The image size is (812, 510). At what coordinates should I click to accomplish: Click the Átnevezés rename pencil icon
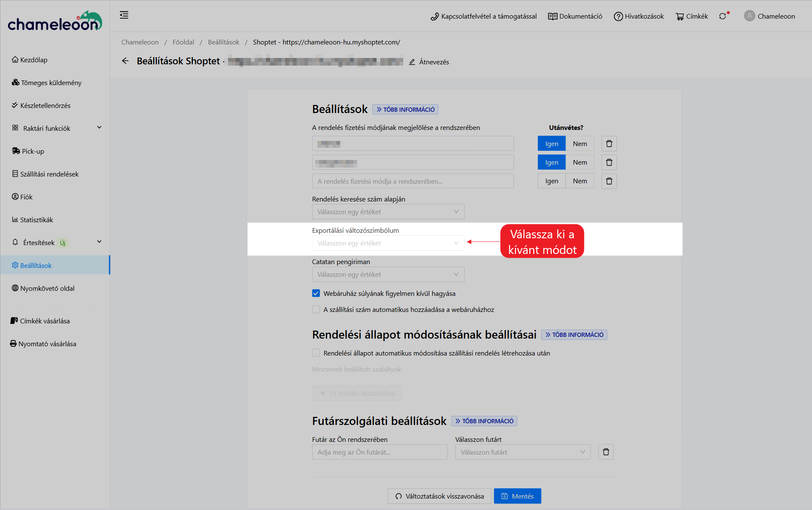coord(412,62)
